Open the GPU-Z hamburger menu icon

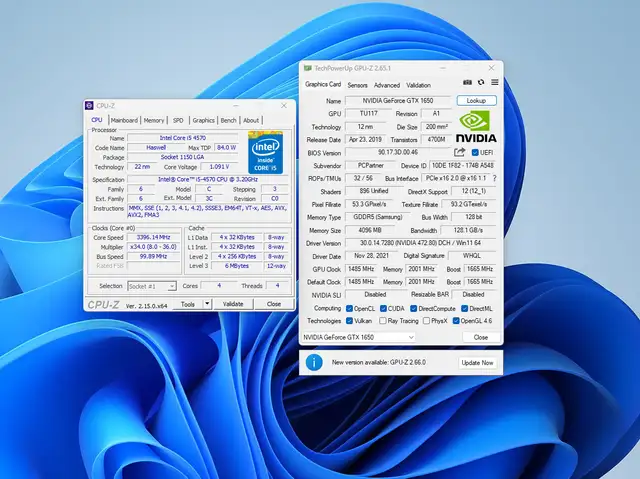click(x=495, y=82)
